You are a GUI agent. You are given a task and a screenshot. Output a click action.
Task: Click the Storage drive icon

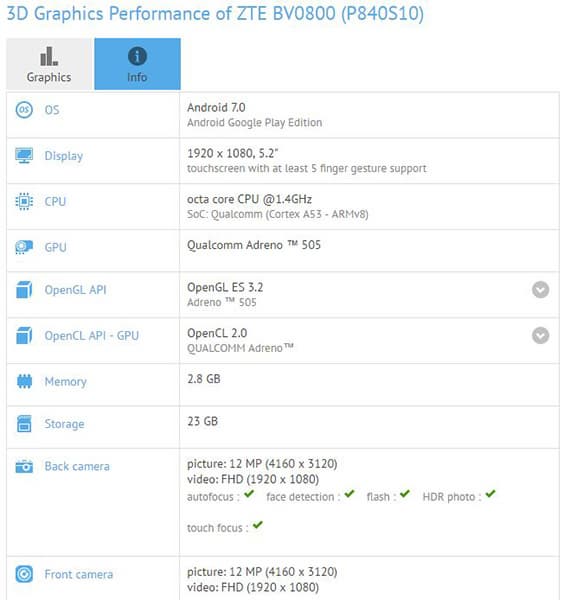coord(24,424)
